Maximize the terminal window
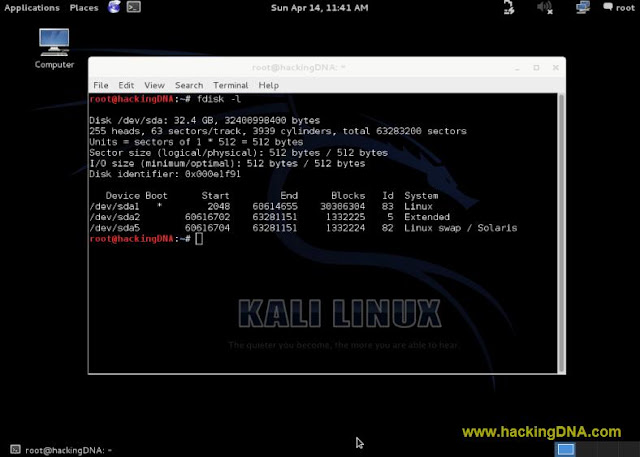The height and width of the screenshot is (457, 640). [536, 68]
